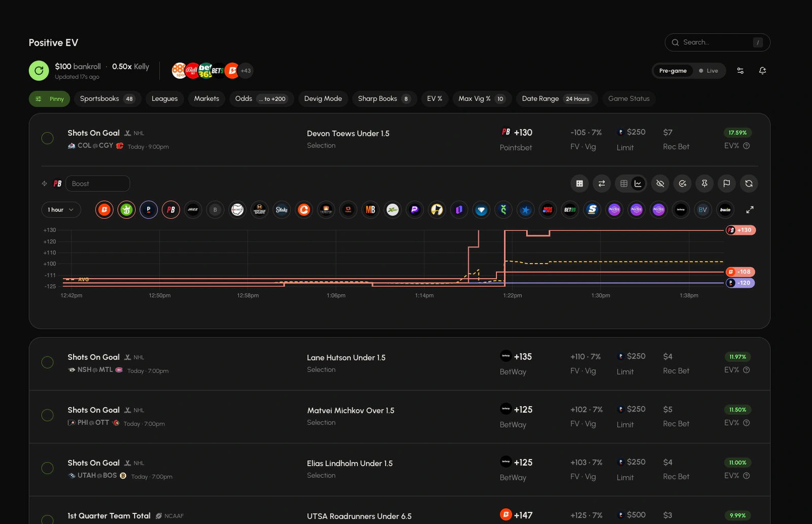Select the Elias Lindholm bet radio circle
This screenshot has height=524, width=812.
click(47, 468)
